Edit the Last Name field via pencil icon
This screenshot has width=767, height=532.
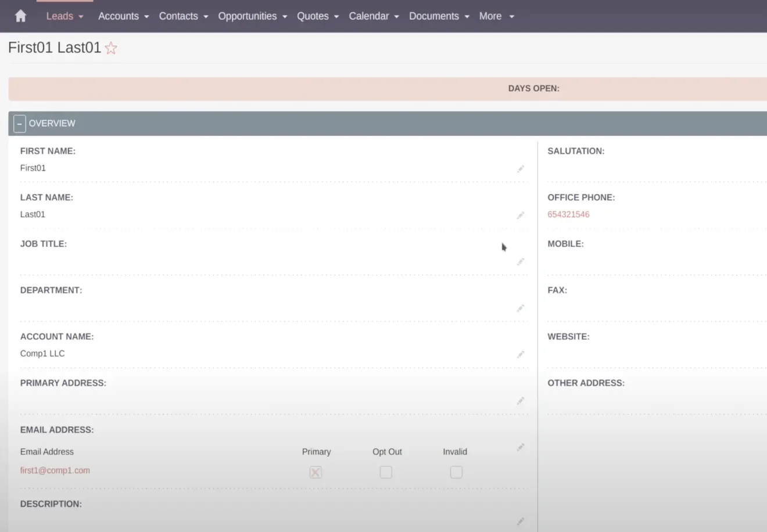pos(520,215)
